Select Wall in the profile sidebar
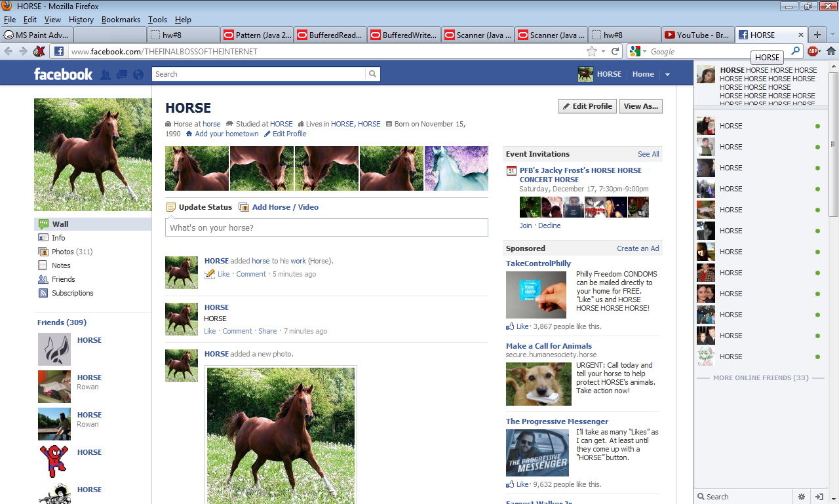Screen dimensions: 839x504 click(92, 224)
